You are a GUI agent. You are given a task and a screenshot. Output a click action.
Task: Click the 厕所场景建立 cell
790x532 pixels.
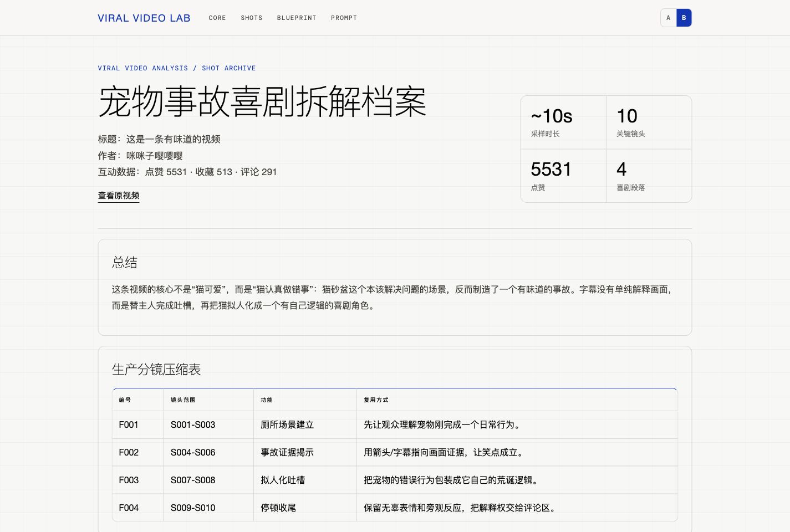point(305,425)
